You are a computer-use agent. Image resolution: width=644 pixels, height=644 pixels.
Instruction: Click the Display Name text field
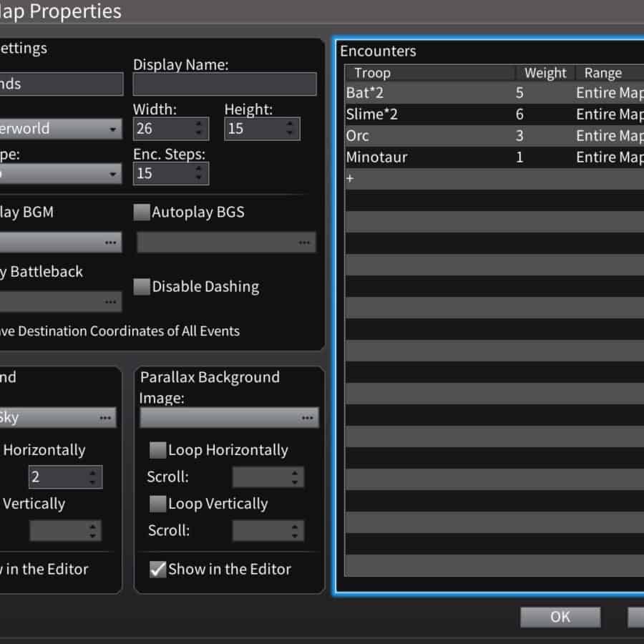[225, 84]
